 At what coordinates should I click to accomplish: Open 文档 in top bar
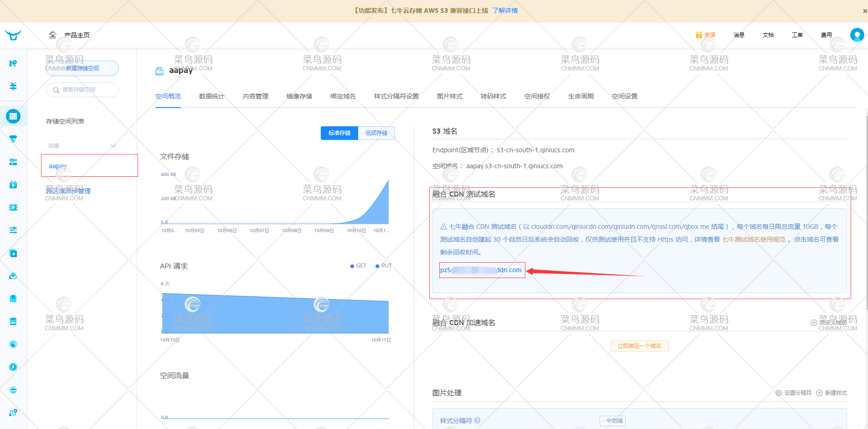(x=768, y=35)
